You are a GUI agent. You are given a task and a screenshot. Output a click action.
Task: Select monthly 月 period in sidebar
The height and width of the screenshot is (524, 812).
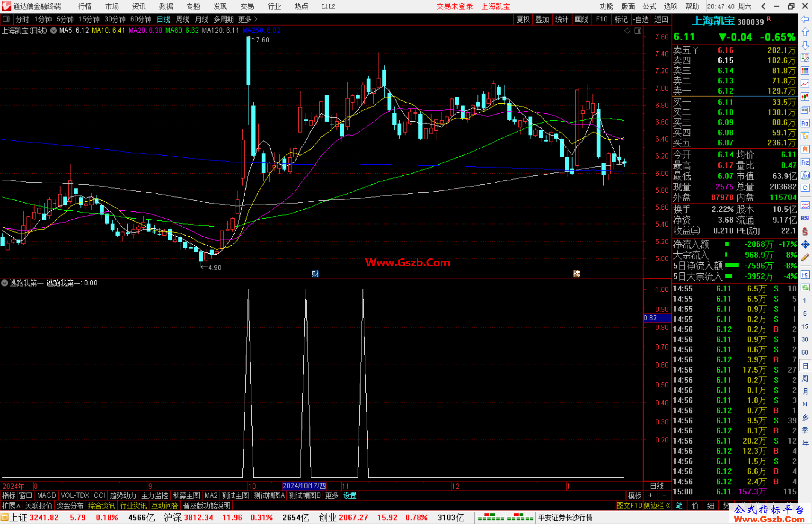click(805, 391)
